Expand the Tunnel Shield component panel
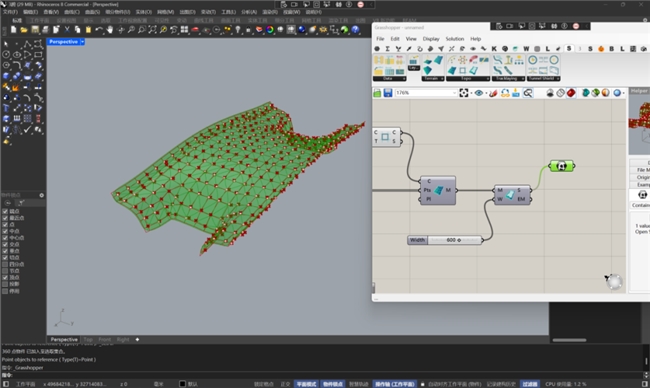 click(x=543, y=78)
